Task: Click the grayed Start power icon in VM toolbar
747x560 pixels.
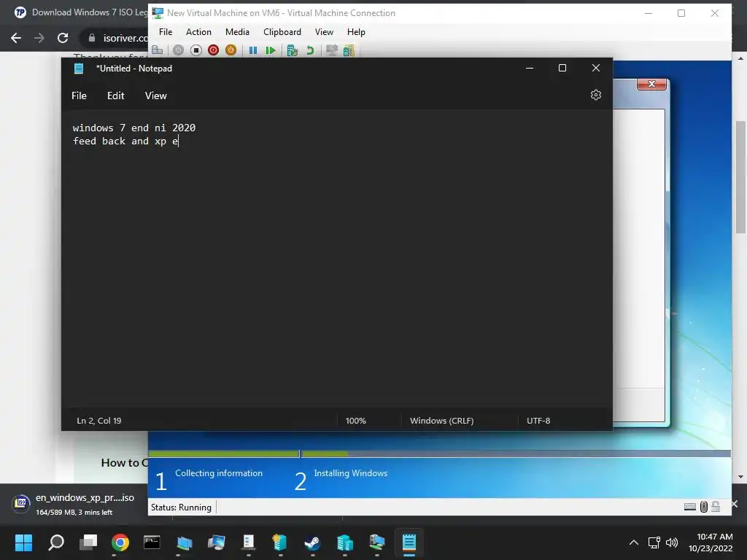Action: click(x=178, y=50)
